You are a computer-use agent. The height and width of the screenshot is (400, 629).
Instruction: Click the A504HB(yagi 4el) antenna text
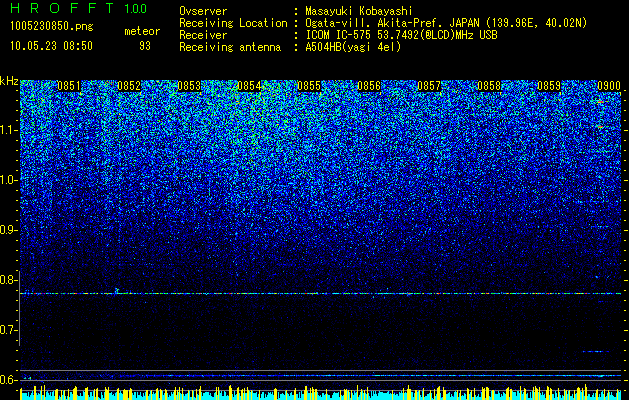click(x=353, y=47)
